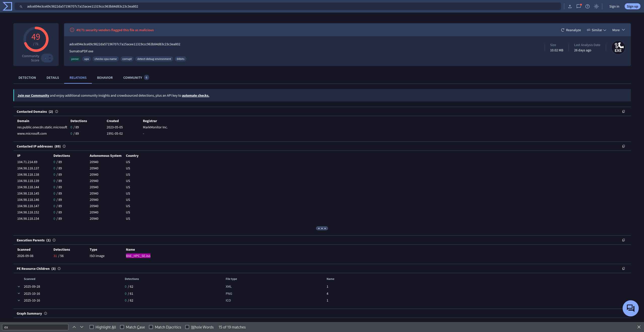Copy the PE Resource Children list
Screen dimensions: 644x332
pos(623,269)
